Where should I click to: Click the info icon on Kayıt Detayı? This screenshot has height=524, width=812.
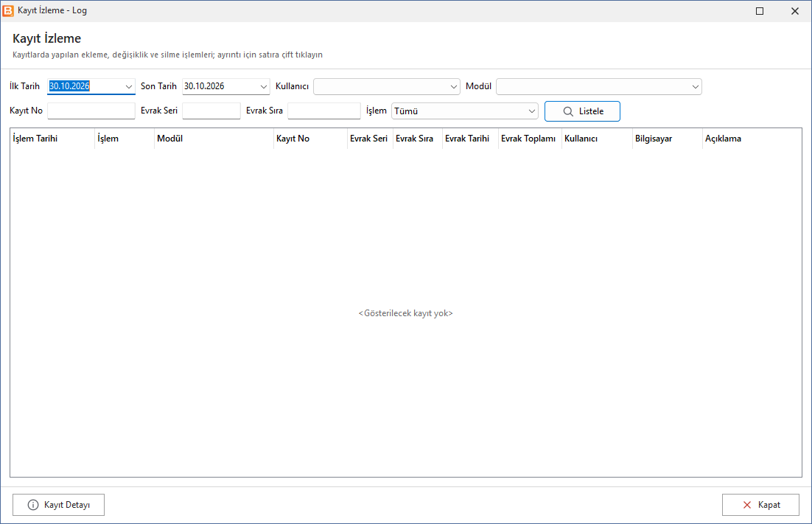tap(32, 505)
